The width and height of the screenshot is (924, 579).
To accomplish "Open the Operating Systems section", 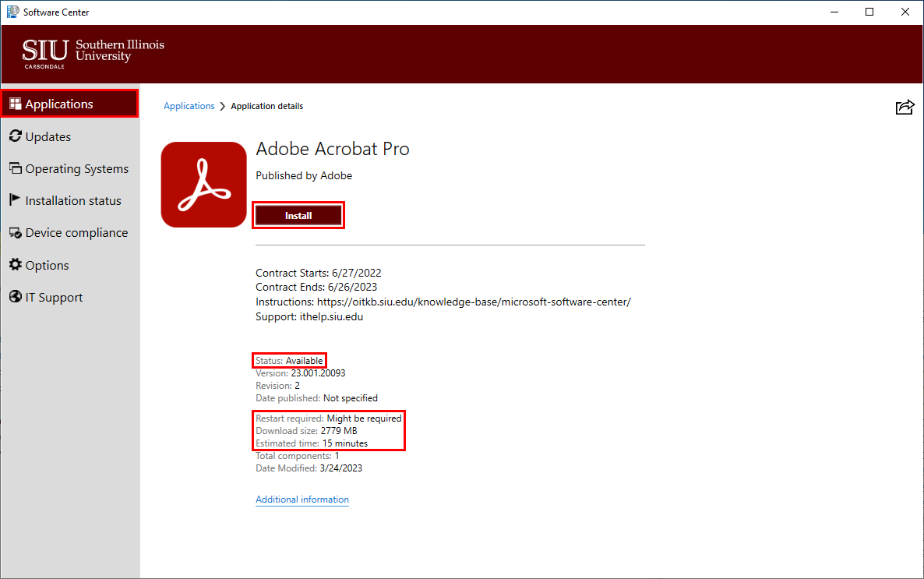I will coord(76,168).
